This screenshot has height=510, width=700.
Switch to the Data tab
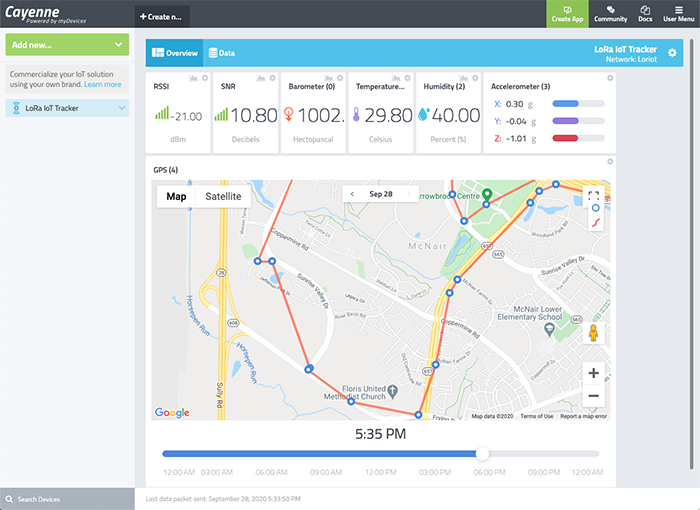coord(221,53)
